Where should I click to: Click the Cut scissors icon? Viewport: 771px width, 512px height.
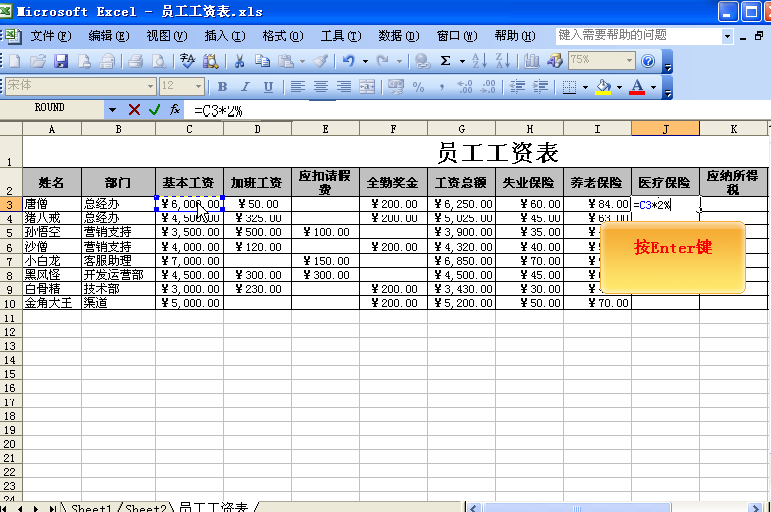point(239,61)
